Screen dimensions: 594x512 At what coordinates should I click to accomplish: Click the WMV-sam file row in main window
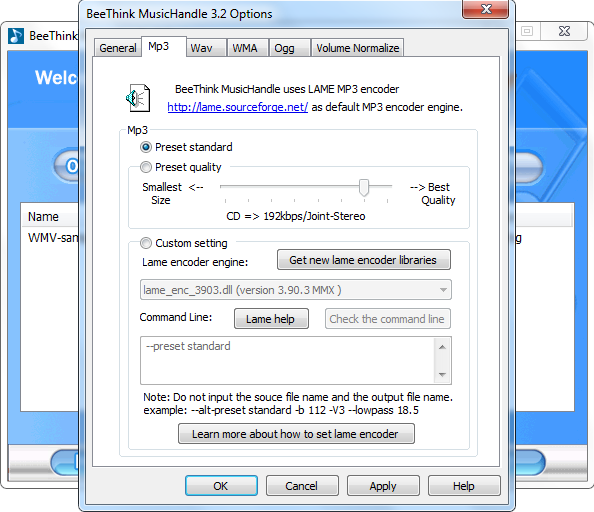tap(52, 238)
